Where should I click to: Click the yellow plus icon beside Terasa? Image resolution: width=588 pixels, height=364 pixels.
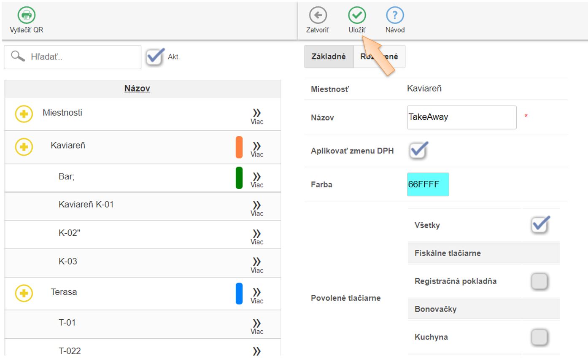24,293
